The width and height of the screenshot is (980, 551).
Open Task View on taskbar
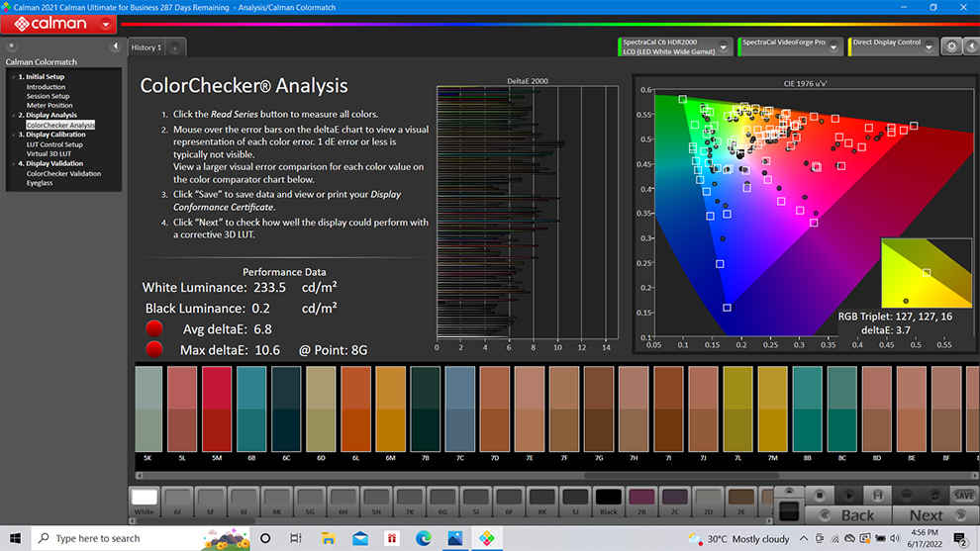pyautogui.click(x=296, y=538)
